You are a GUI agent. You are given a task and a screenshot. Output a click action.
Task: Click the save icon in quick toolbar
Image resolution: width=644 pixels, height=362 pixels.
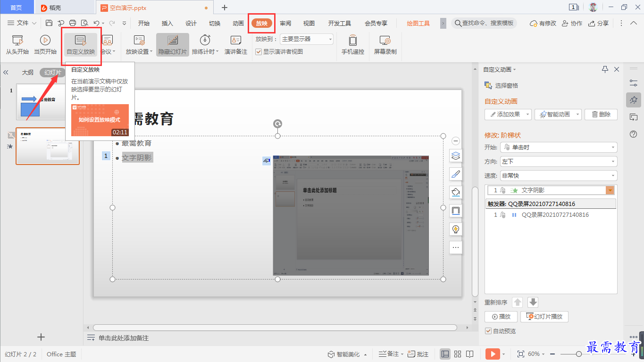click(x=49, y=23)
